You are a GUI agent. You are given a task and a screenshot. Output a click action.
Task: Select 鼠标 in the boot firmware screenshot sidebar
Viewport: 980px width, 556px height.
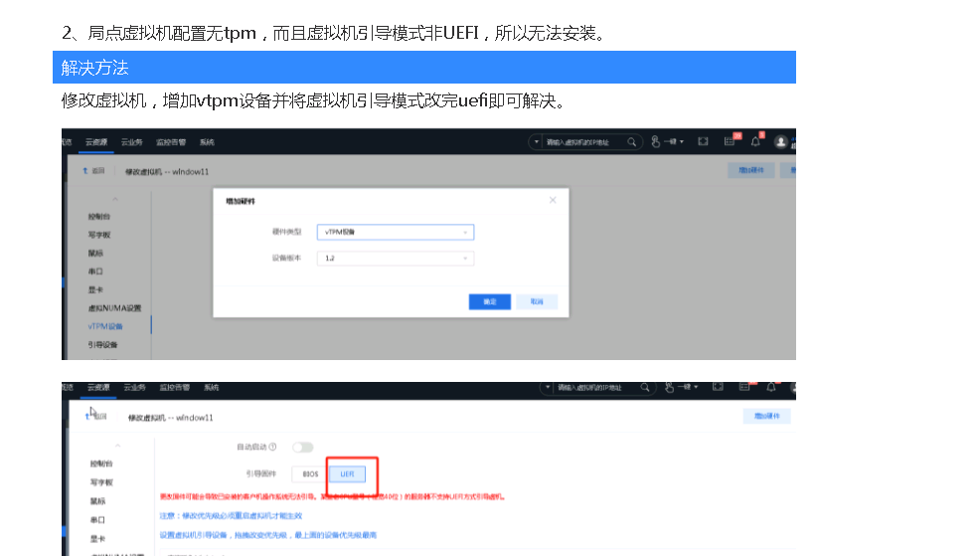click(98, 501)
